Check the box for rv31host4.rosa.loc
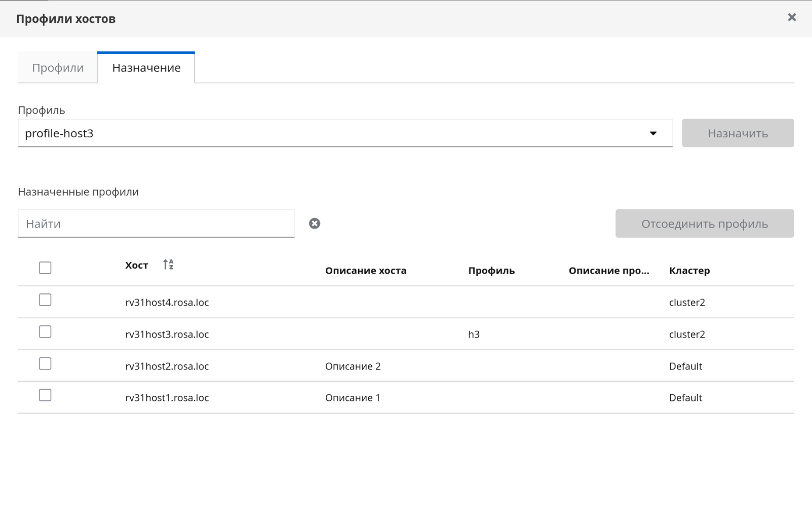This screenshot has height=524, width=812. [45, 300]
